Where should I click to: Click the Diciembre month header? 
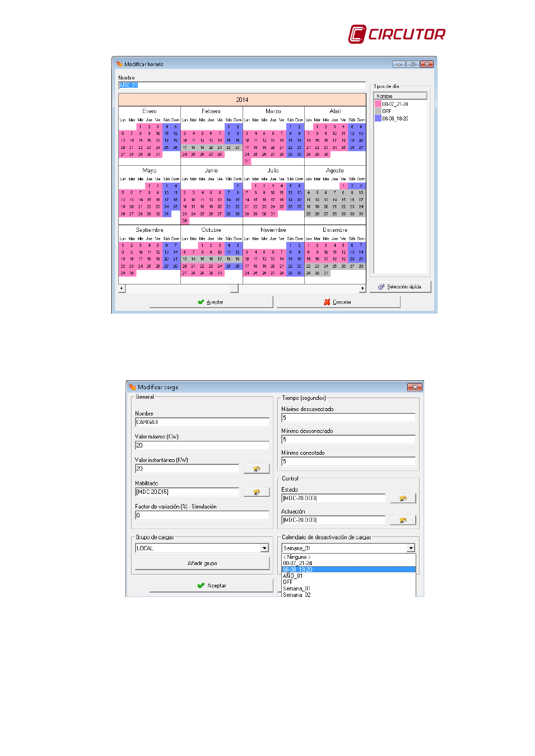[x=335, y=230]
